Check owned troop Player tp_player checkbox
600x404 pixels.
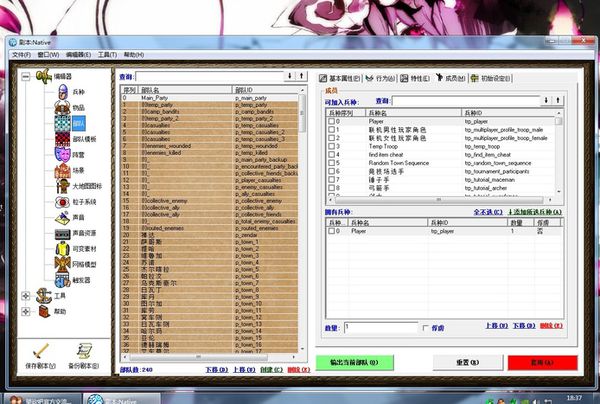[x=331, y=231]
